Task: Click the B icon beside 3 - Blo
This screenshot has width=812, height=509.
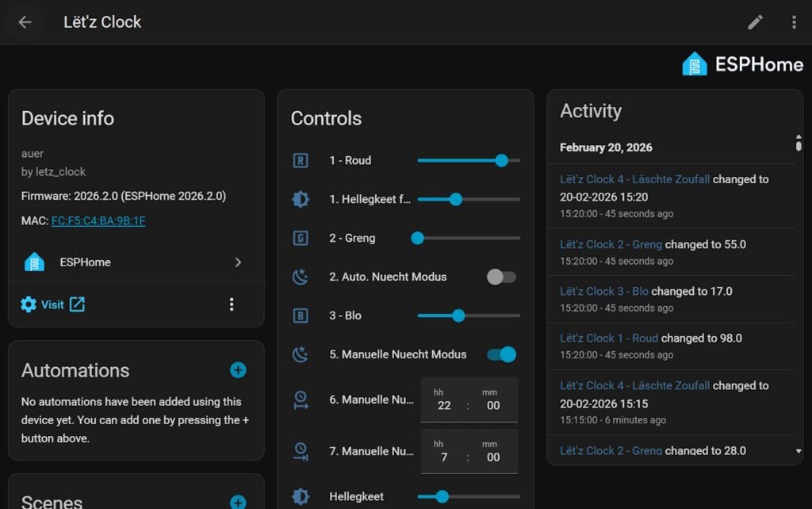Action: pos(301,316)
